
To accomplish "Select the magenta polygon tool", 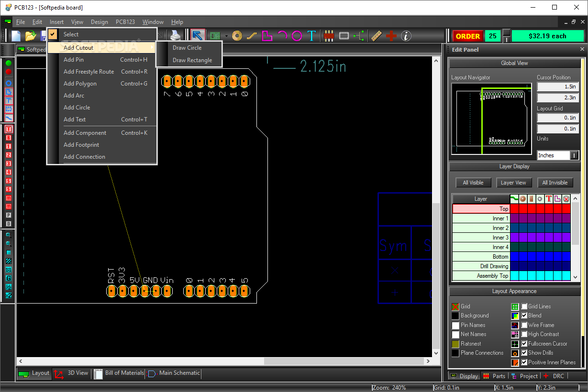I will pyautogui.click(x=267, y=35).
